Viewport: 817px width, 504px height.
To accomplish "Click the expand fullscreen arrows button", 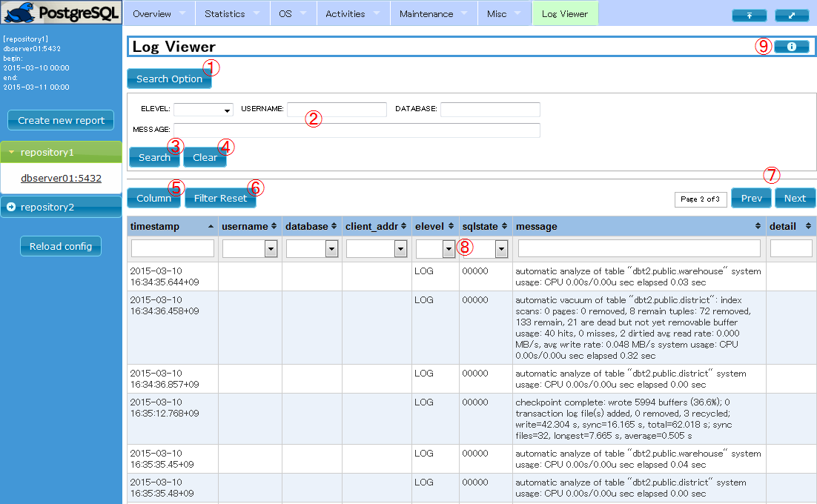I will tap(792, 16).
